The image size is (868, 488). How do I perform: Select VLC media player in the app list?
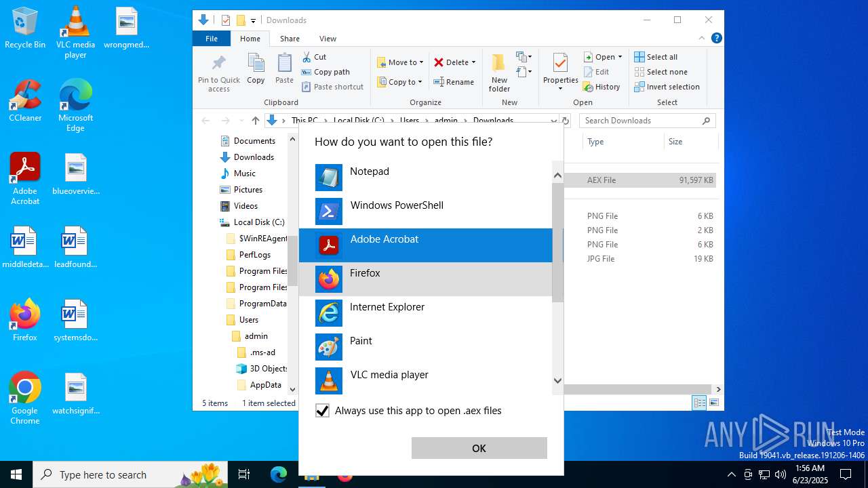[x=425, y=381]
